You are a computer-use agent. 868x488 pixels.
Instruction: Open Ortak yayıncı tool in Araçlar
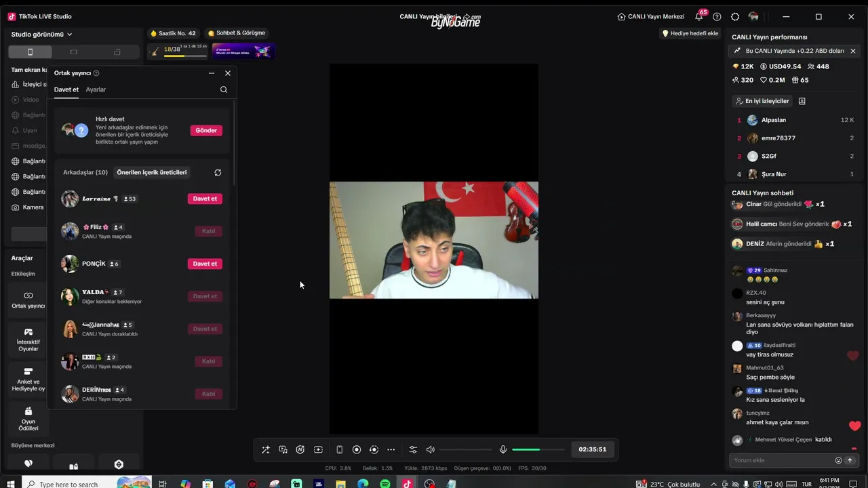click(x=28, y=300)
